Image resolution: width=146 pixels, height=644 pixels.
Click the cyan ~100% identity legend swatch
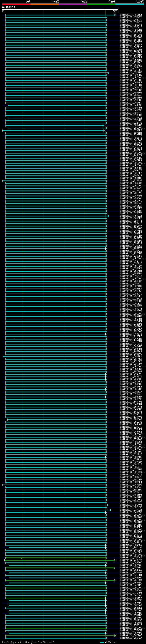130,4
